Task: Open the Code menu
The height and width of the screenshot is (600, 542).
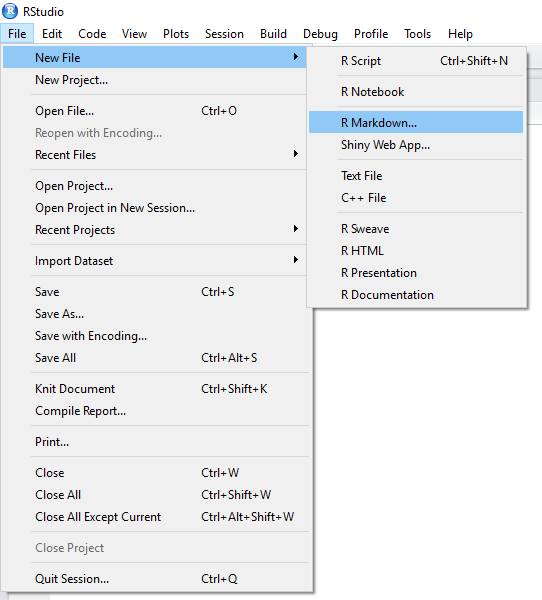Action: pos(92,34)
